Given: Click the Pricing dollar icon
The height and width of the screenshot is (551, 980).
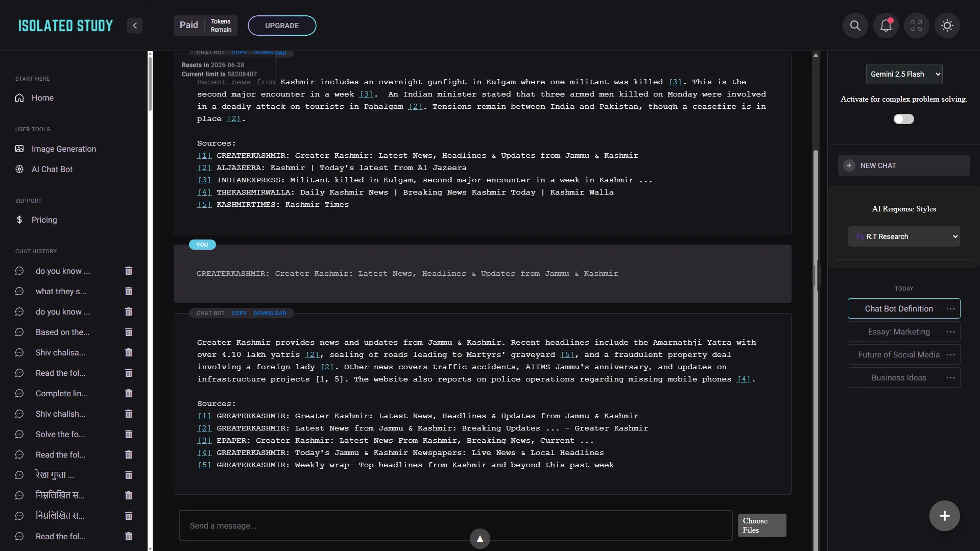Looking at the screenshot, I should [19, 220].
